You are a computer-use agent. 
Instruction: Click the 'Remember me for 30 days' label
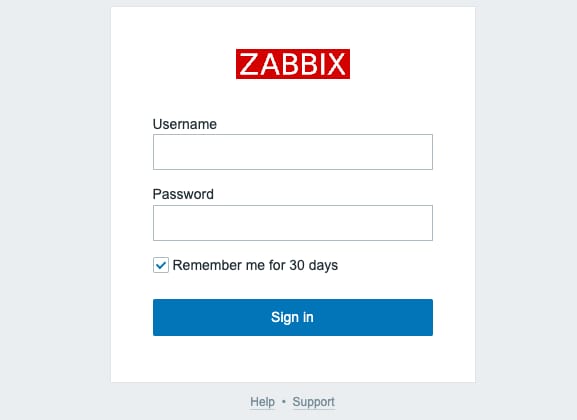point(255,265)
